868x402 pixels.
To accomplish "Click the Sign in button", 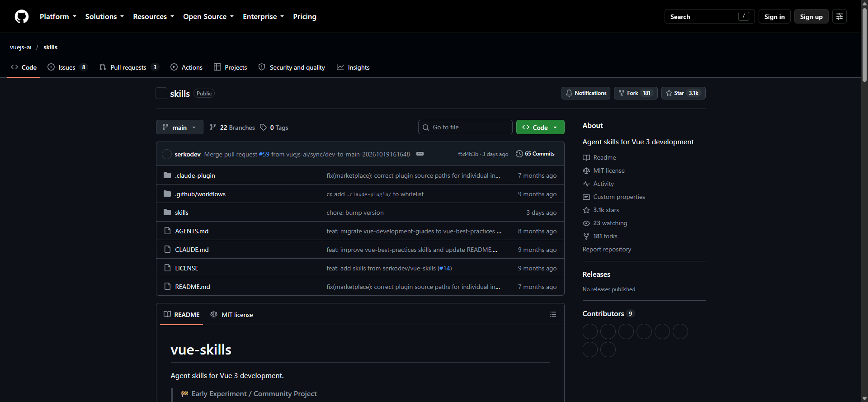I will point(774,17).
